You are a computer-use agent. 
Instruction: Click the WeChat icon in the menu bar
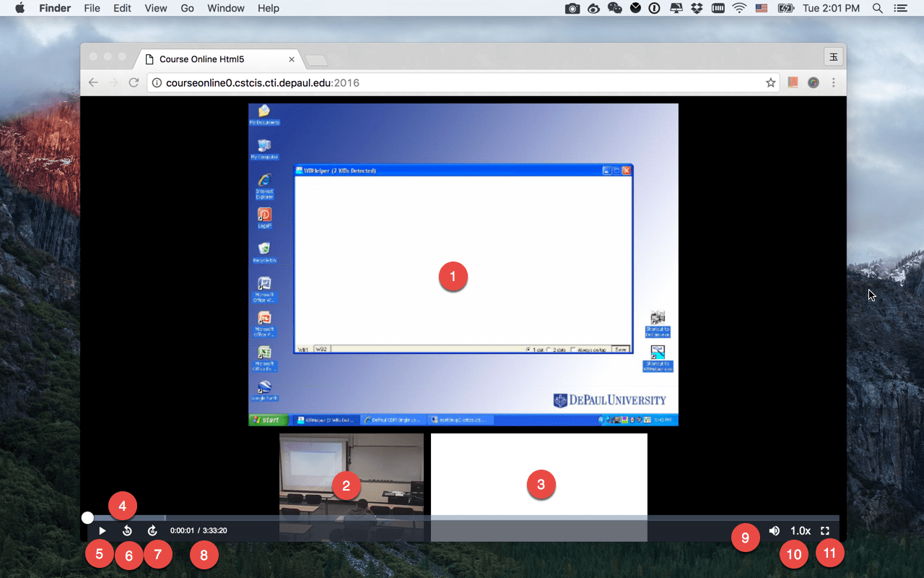(615, 8)
